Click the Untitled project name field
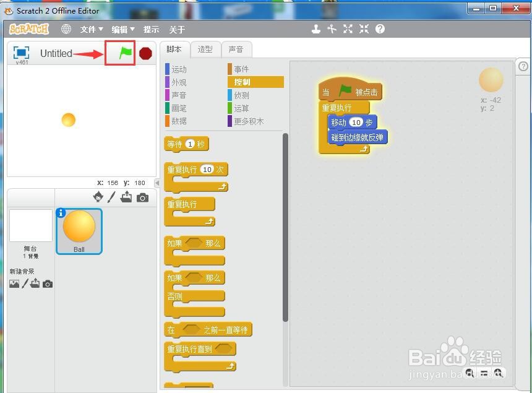 (56, 53)
